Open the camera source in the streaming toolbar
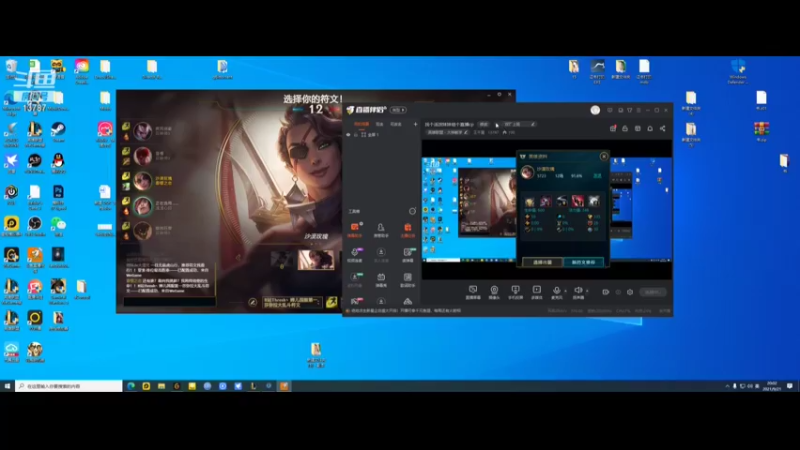 pyautogui.click(x=494, y=290)
